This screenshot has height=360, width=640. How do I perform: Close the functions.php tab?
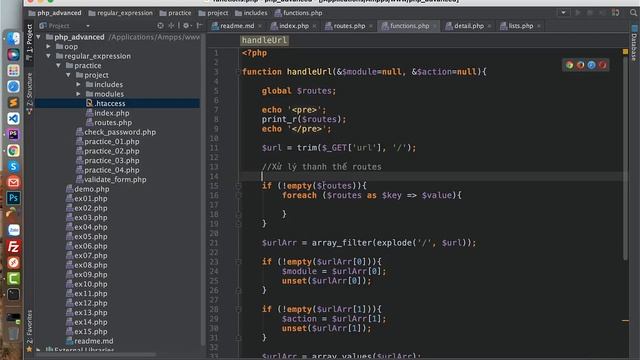[435, 26]
